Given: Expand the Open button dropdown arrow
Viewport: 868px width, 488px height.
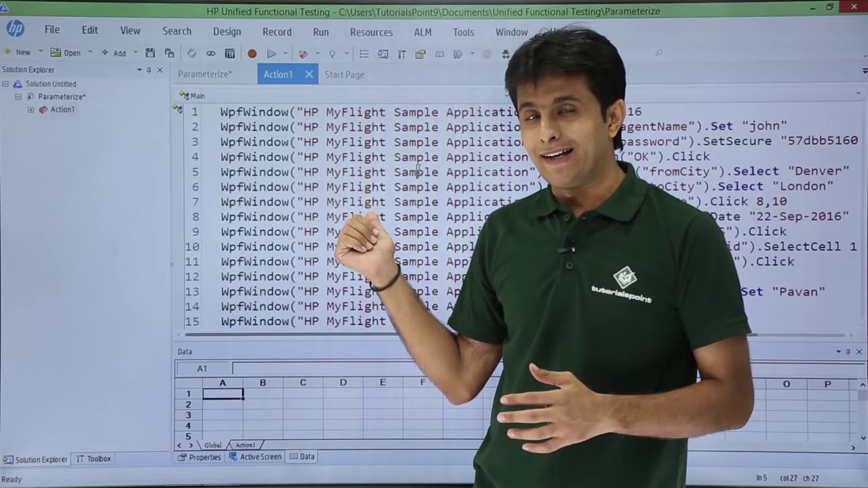Looking at the screenshot, I should (x=90, y=53).
